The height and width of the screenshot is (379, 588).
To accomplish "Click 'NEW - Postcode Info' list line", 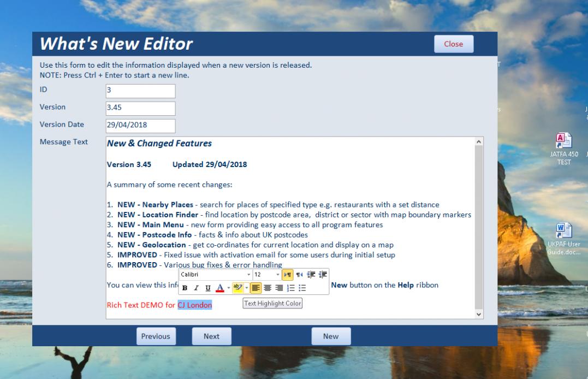I will tap(207, 235).
